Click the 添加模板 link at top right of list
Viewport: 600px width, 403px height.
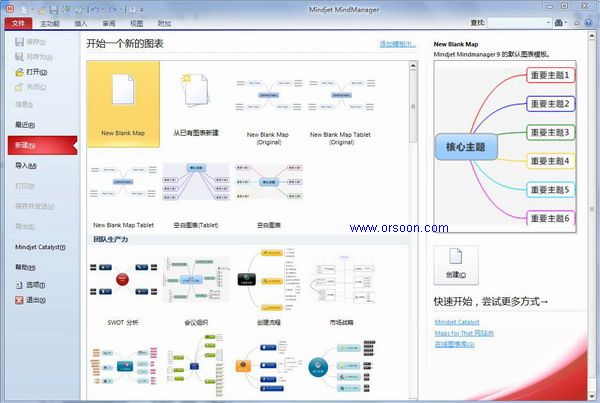tap(397, 44)
